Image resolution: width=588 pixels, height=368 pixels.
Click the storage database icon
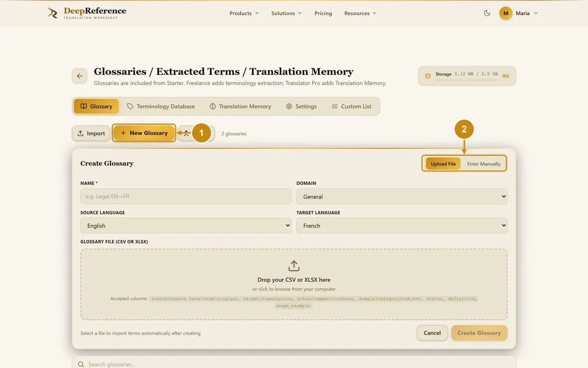[x=428, y=76]
